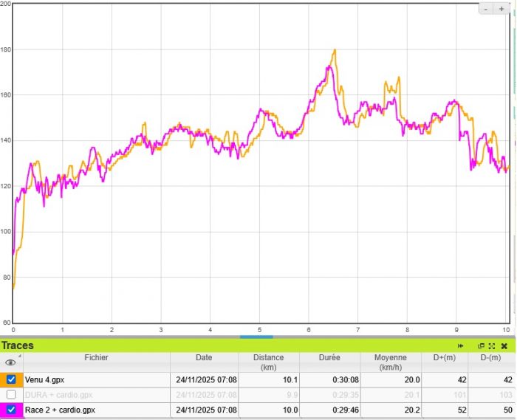Click the Moyenne (km/h) column header
517x420 pixels.
[x=392, y=362]
